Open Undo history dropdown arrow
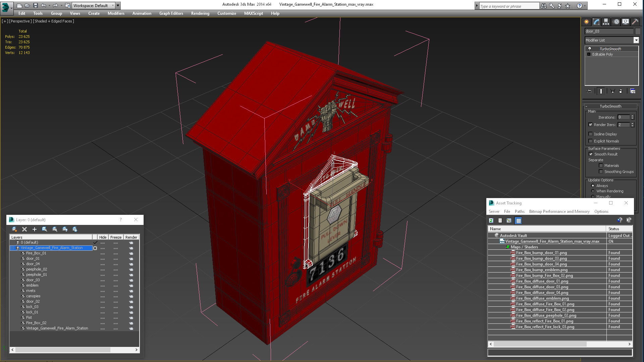The image size is (644, 362). 49,5
